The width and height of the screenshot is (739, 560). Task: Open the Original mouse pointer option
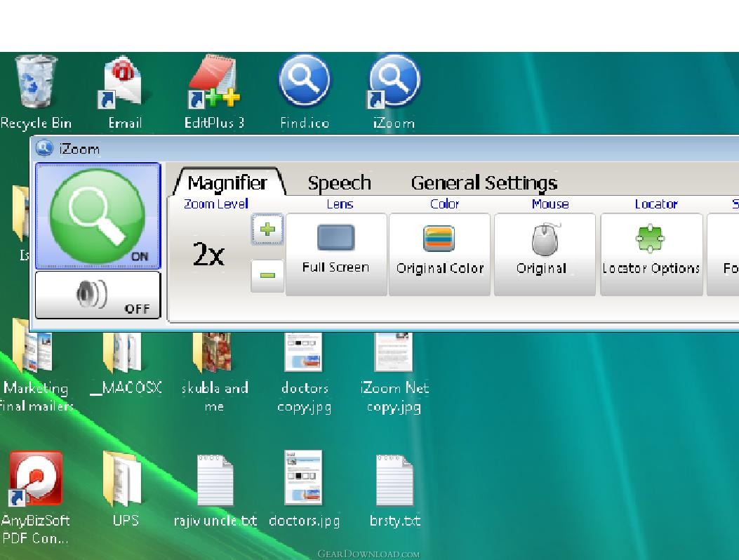[545, 255]
